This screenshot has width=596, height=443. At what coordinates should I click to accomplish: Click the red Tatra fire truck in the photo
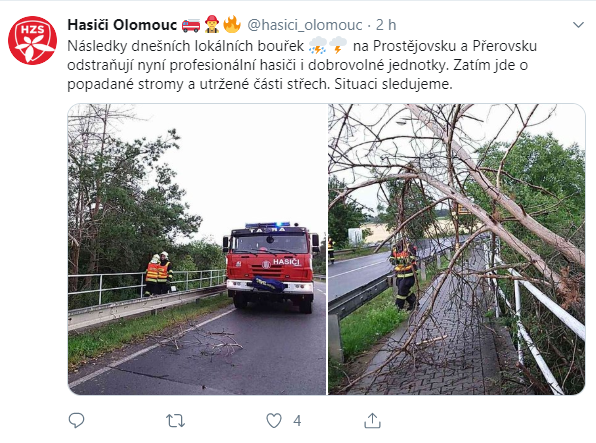(271, 267)
